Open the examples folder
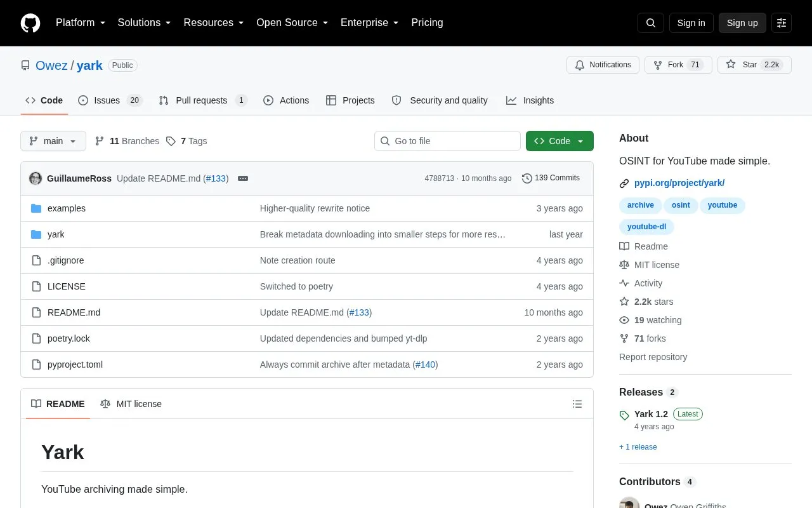The image size is (812, 508). point(67,208)
